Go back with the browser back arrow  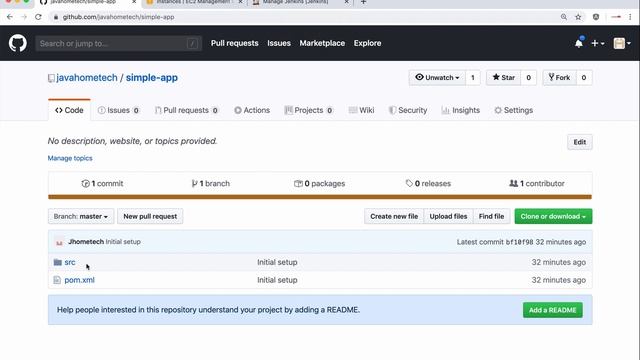[x=10, y=17]
